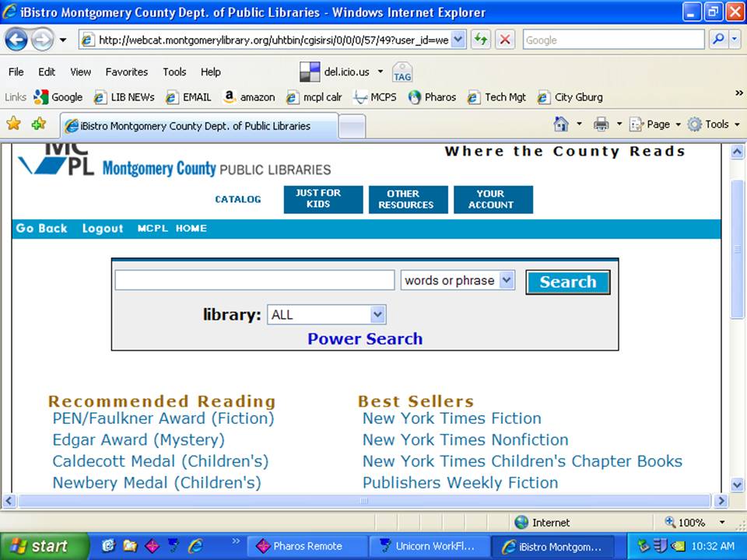Image resolution: width=747 pixels, height=560 pixels.
Task: Refresh the page with the green arrows icon
Action: 481,40
